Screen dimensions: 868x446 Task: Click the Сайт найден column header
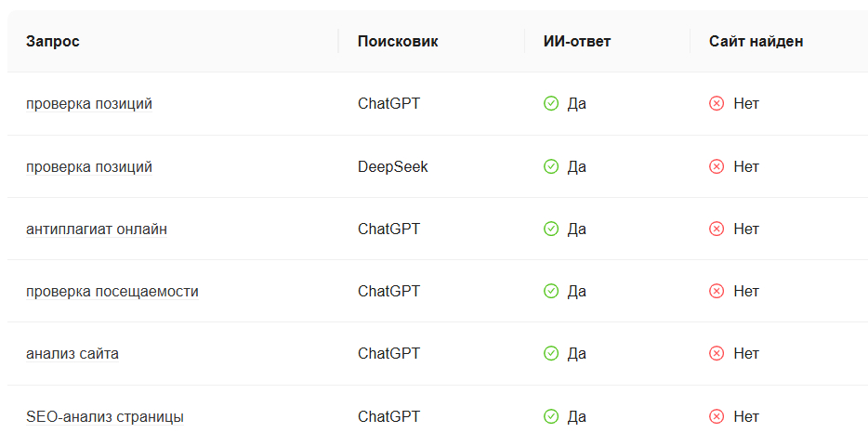click(x=756, y=41)
